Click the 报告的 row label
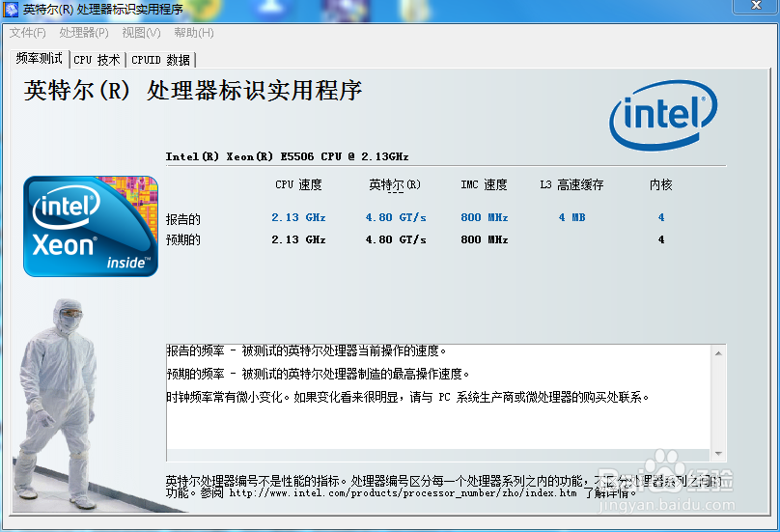The height and width of the screenshot is (532, 780). tap(183, 219)
